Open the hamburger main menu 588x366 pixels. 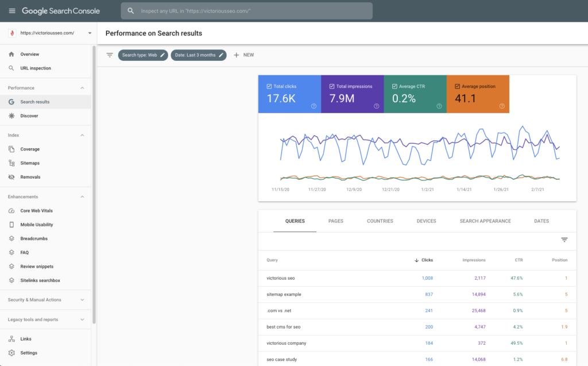[x=11, y=11]
